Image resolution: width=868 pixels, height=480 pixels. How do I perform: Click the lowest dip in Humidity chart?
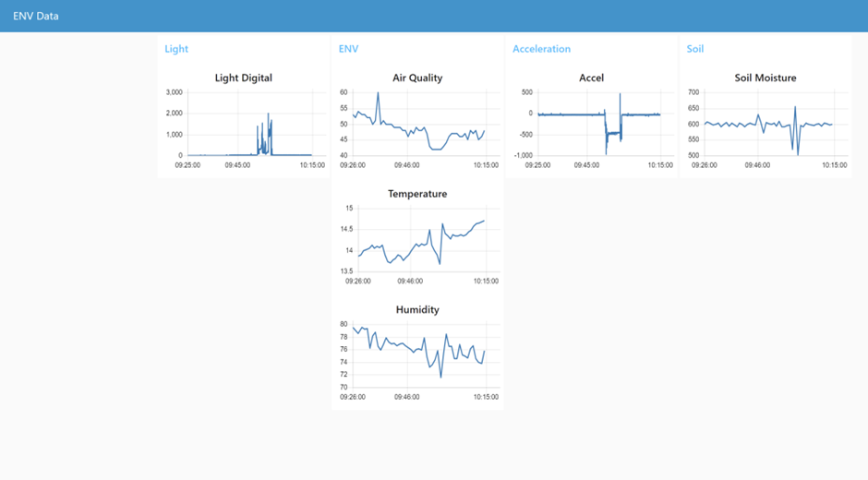click(x=440, y=377)
